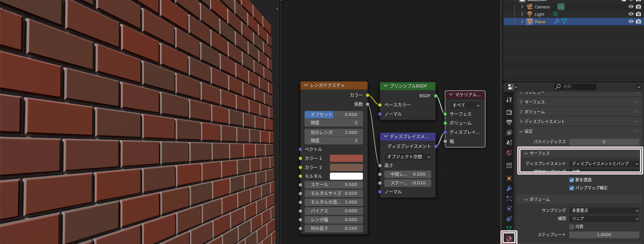Open the properties editor type menu
This screenshot has height=244, width=644.
tap(512, 87)
